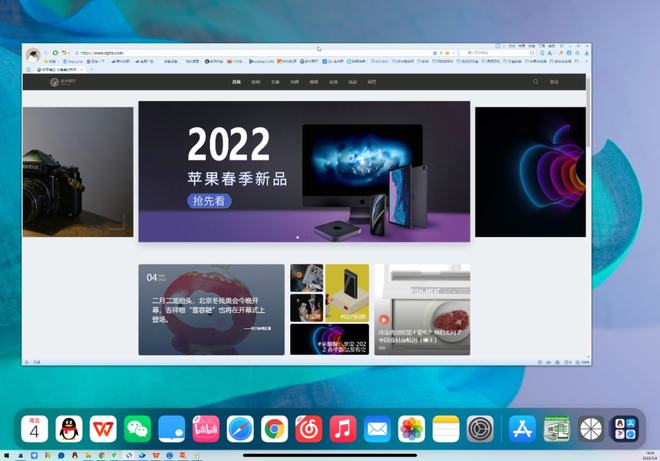Open a new browser tab with plus
This screenshot has height=461, width=660.
tap(91, 69)
